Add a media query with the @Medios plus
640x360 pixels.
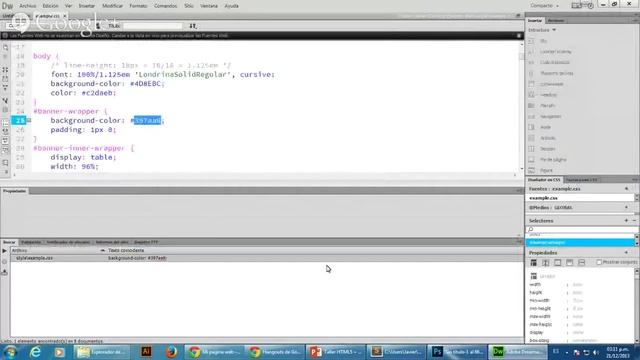point(627,208)
